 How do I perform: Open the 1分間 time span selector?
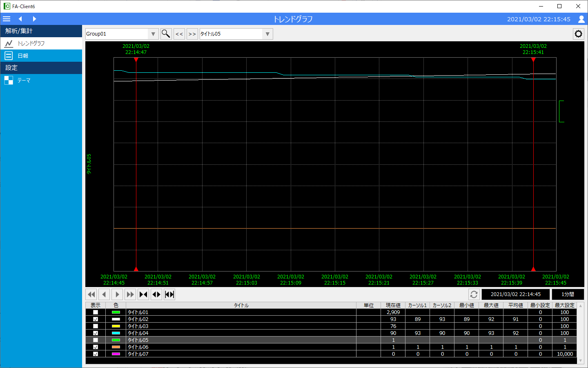pyautogui.click(x=568, y=294)
